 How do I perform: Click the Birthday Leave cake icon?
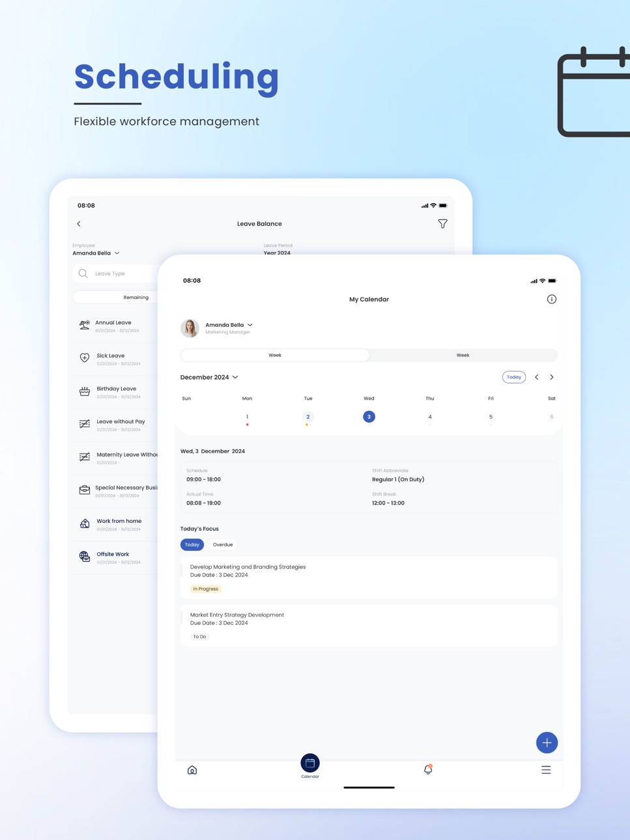(x=85, y=391)
